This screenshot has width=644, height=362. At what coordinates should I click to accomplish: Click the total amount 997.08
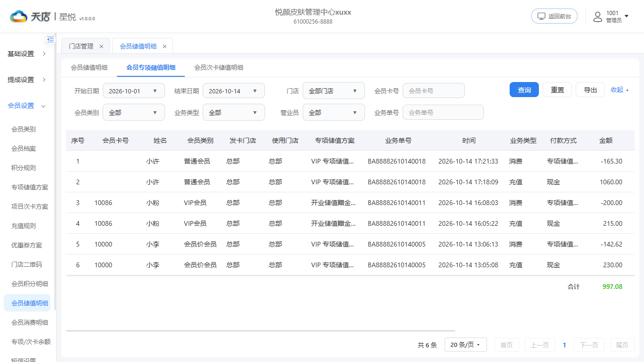[612, 287]
